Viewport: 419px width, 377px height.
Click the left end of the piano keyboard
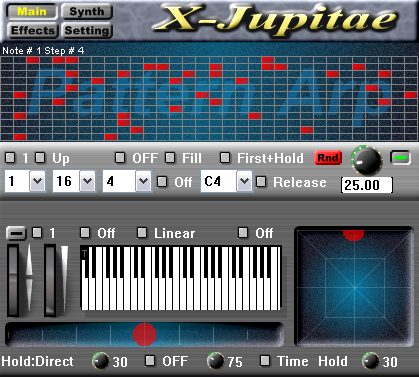pyautogui.click(x=85, y=293)
